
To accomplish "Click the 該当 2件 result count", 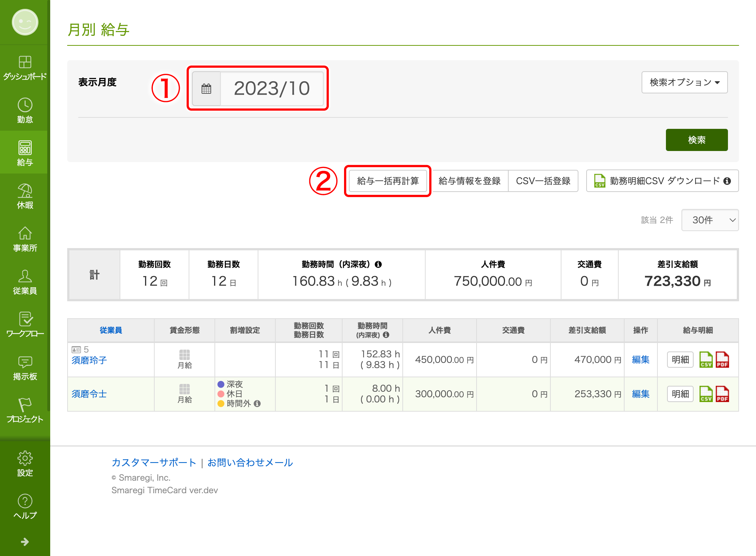I will (657, 220).
